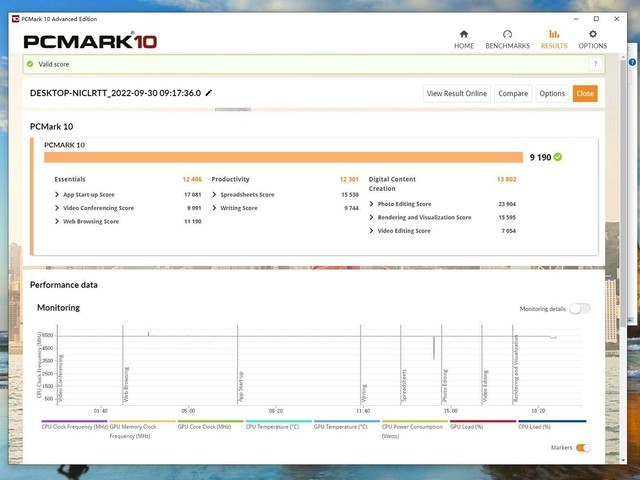Toggle GPU Temperature legend series
The height and width of the screenshot is (480, 640).
tap(347, 425)
